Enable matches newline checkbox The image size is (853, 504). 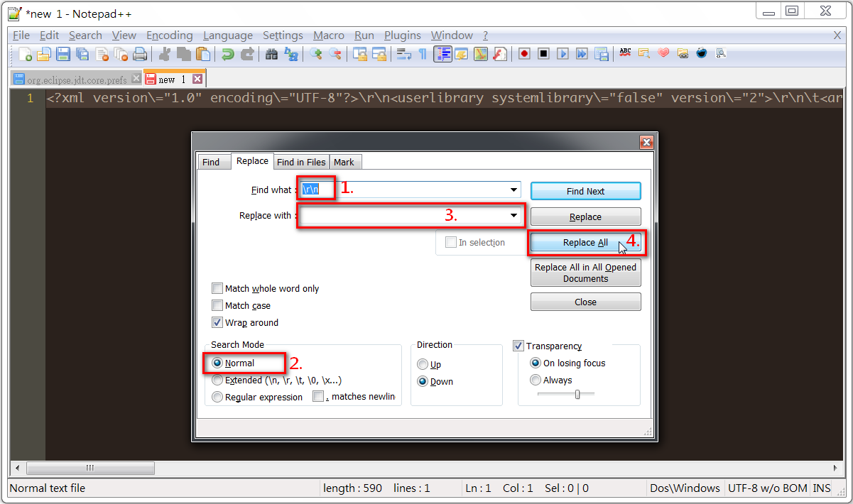coord(354,397)
